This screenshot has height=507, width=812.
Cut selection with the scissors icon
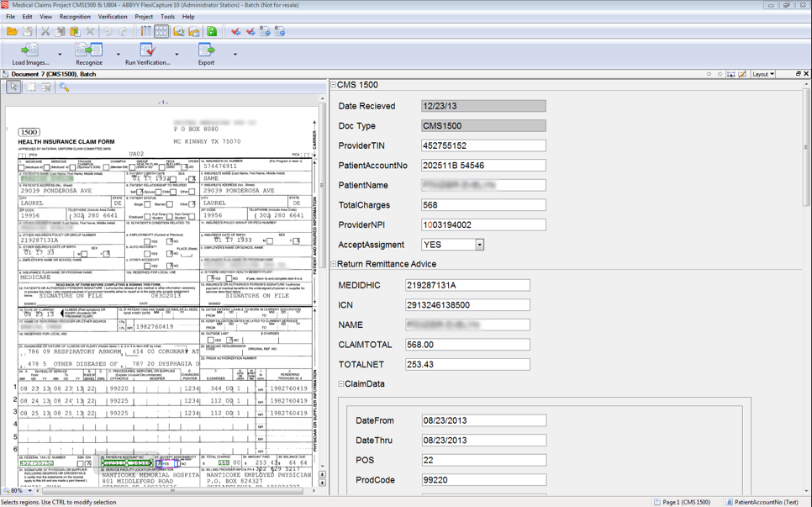(x=45, y=32)
